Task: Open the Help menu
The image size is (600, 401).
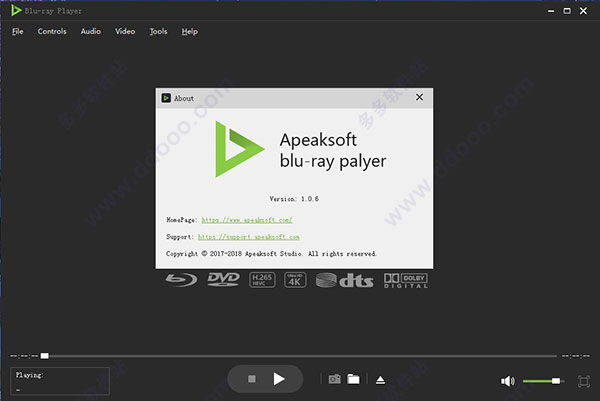Action: point(190,31)
